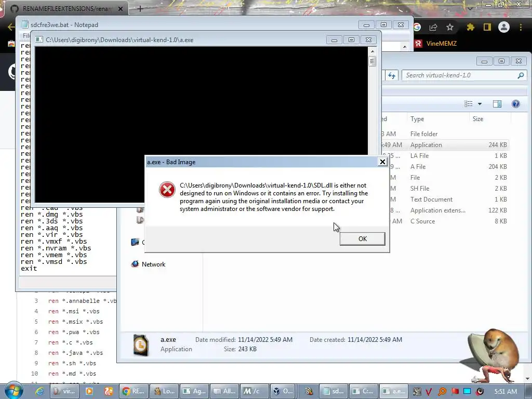The height and width of the screenshot is (399, 532).
Task: Click the red V tray icon
Action: 429,392
